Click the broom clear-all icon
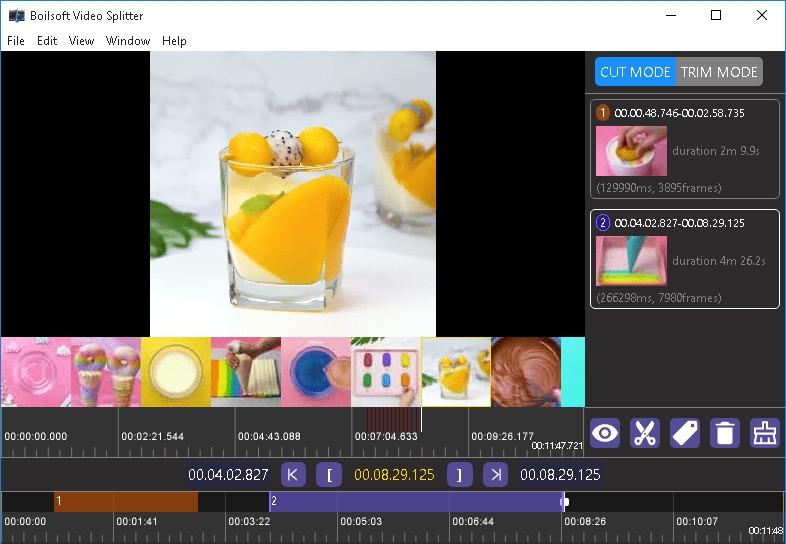Image resolution: width=786 pixels, height=544 pixels. 765,433
